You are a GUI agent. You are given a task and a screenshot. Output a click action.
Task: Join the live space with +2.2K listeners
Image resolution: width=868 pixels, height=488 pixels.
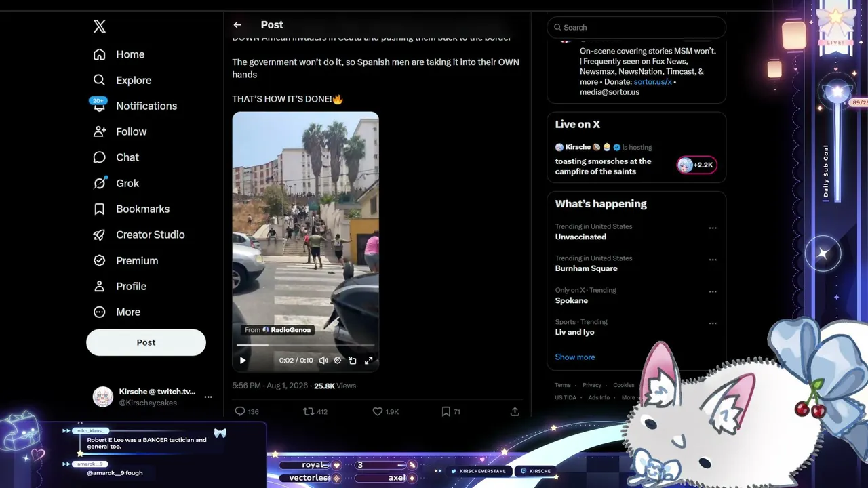click(696, 165)
